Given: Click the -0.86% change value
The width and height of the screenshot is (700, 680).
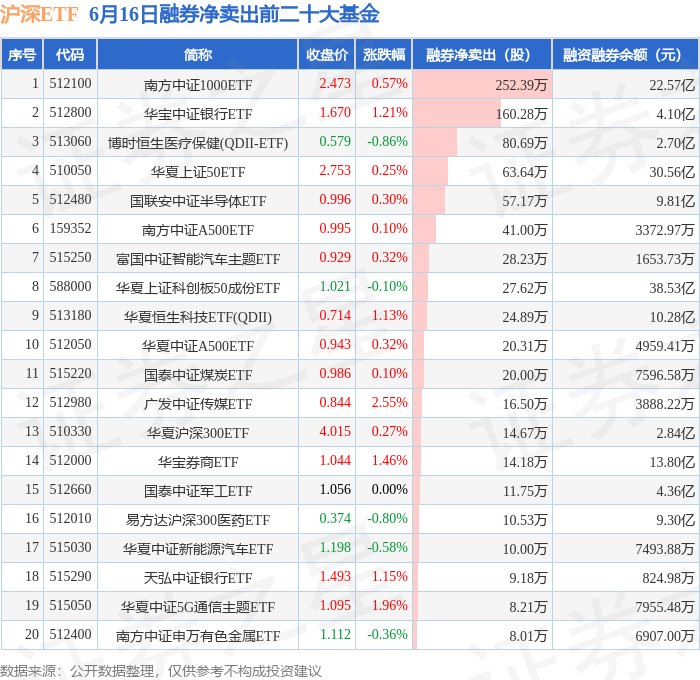Looking at the screenshot, I should click(x=387, y=142).
